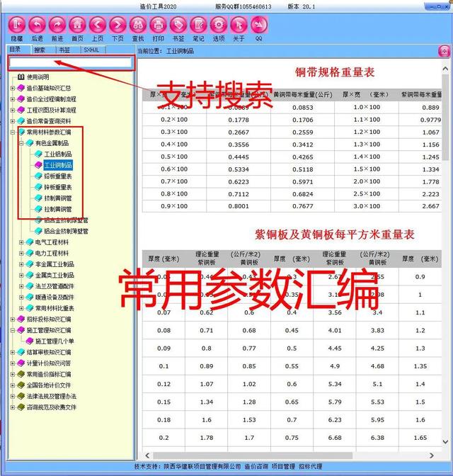Select 法律法规及管理办法 in tree

(52, 396)
